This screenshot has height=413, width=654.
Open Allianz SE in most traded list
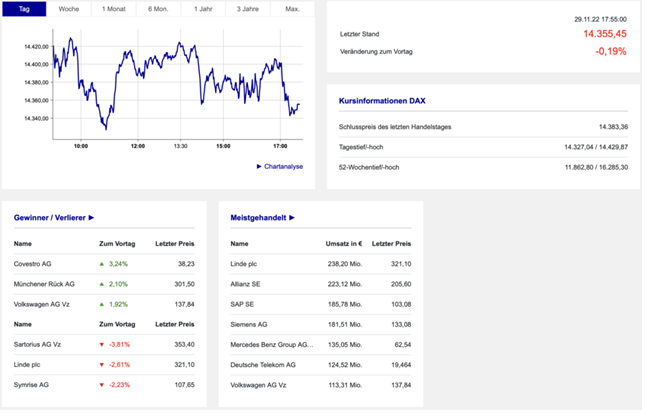(x=248, y=284)
